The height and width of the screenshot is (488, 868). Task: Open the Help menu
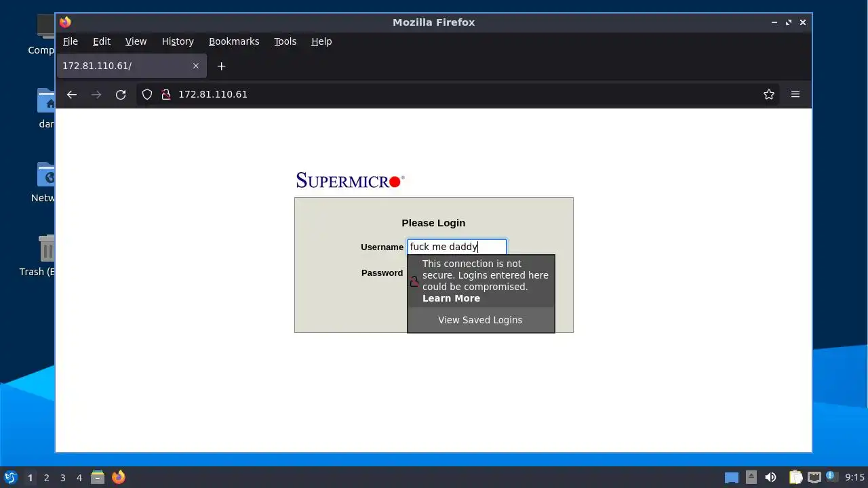tap(321, 41)
